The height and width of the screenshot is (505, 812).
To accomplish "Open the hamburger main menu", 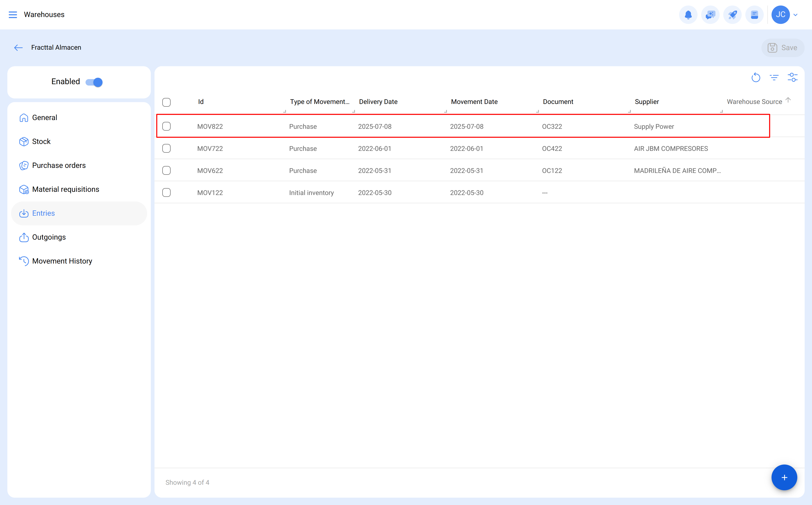I will (x=13, y=15).
